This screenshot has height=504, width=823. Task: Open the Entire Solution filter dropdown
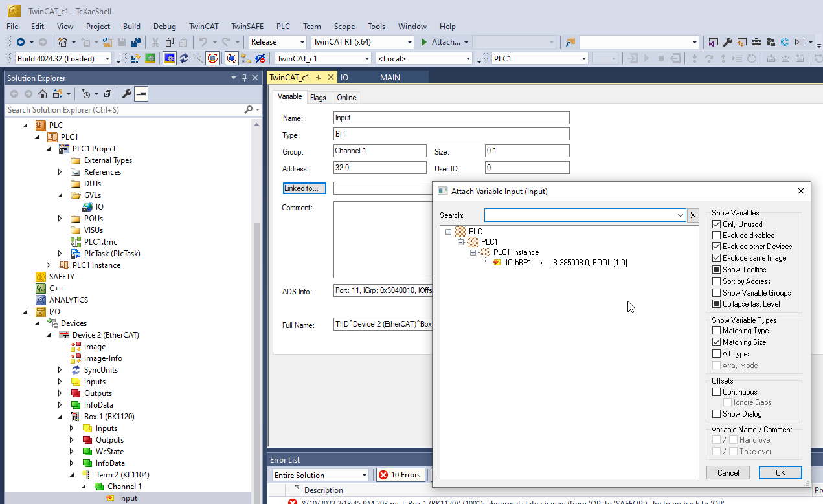pyautogui.click(x=320, y=475)
